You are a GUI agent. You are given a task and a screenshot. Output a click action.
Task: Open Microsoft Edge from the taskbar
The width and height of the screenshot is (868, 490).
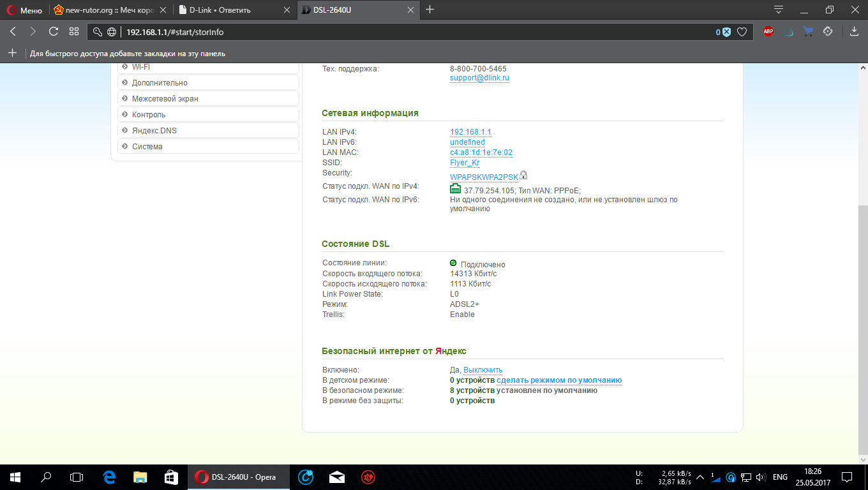[109, 477]
